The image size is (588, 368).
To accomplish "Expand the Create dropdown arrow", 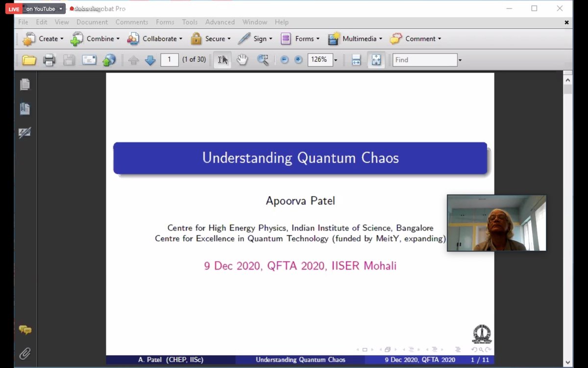I will point(62,39).
